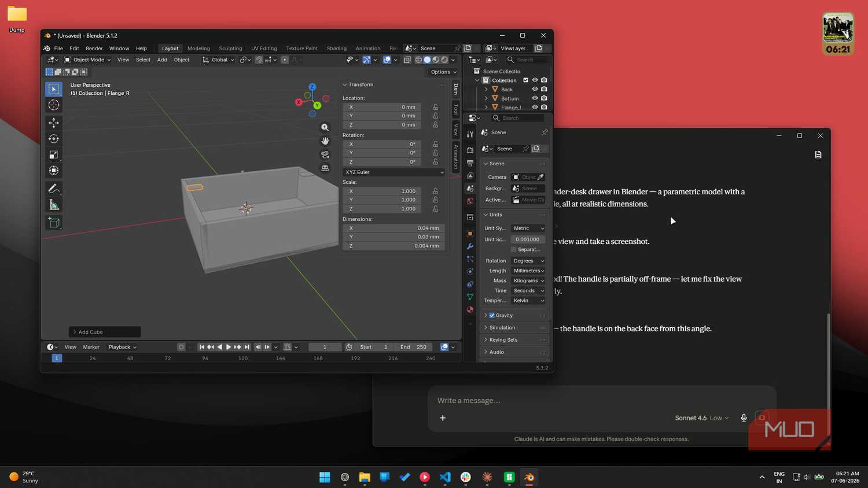Open the Object Data green triangle tab

point(470,297)
